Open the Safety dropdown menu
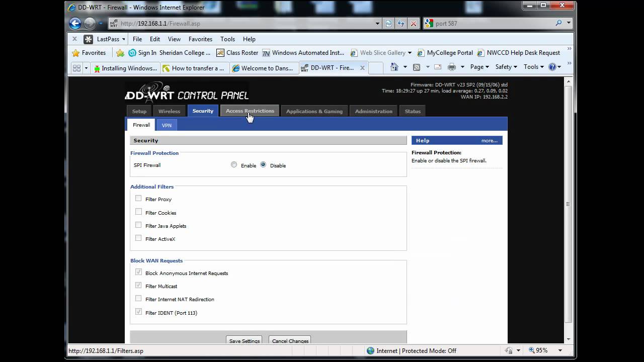 pyautogui.click(x=506, y=67)
